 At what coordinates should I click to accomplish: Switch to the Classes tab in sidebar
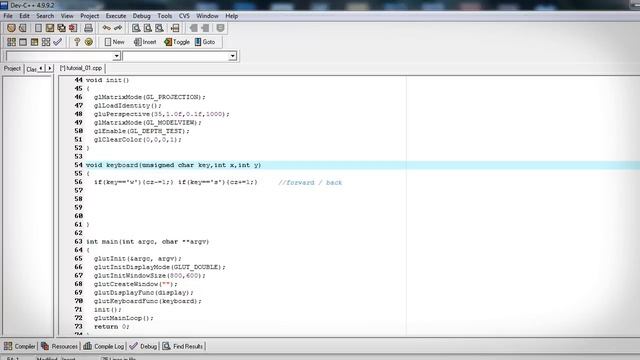pyautogui.click(x=31, y=69)
